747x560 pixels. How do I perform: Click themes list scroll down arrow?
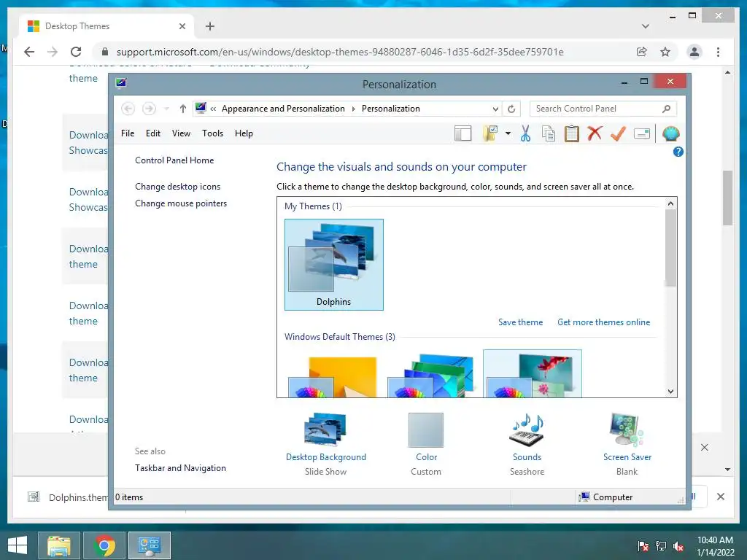coord(671,392)
